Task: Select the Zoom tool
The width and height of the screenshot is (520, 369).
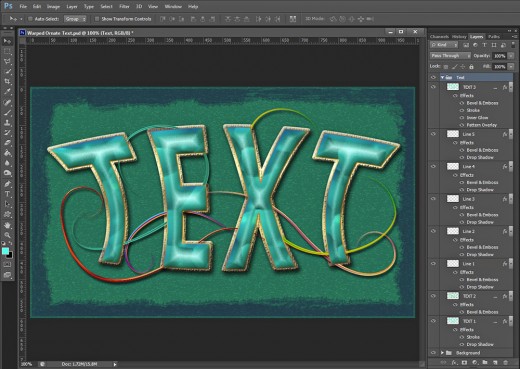Action: pos(7,235)
